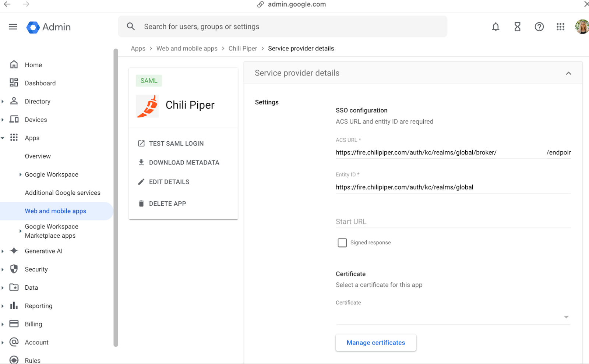This screenshot has height=364, width=589.
Task: Click the link icon beside admin.google.com
Action: tap(260, 4)
